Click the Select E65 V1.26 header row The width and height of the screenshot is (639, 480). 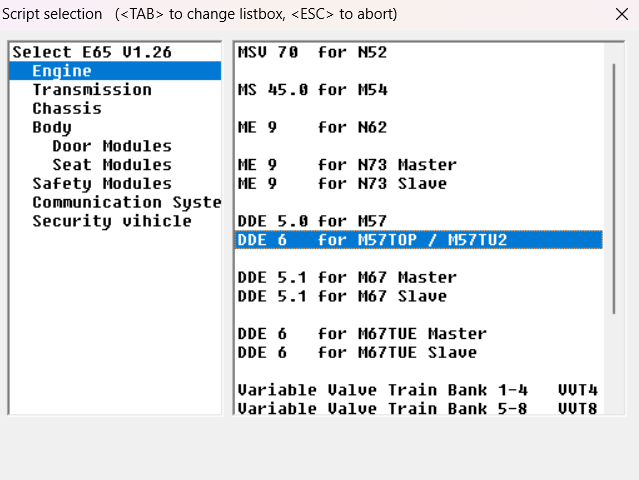tap(115, 52)
